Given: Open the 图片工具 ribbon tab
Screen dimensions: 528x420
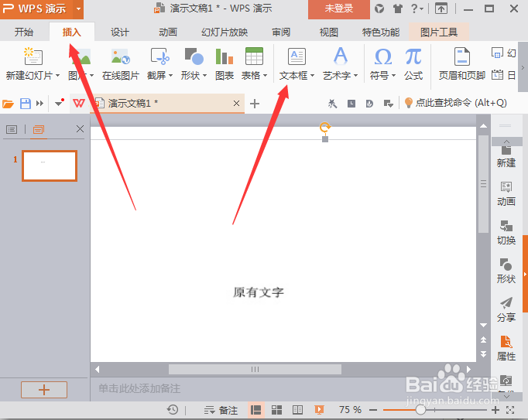Looking at the screenshot, I should pyautogui.click(x=439, y=32).
